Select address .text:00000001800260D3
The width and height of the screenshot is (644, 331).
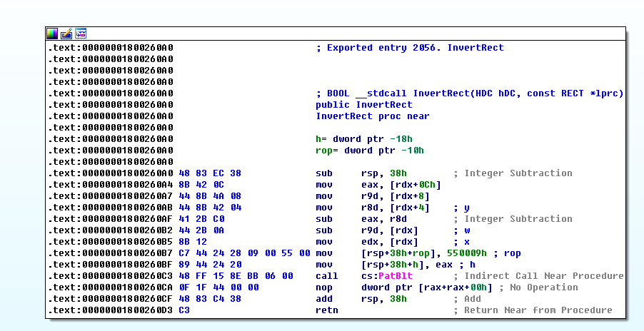pyautogui.click(x=111, y=310)
